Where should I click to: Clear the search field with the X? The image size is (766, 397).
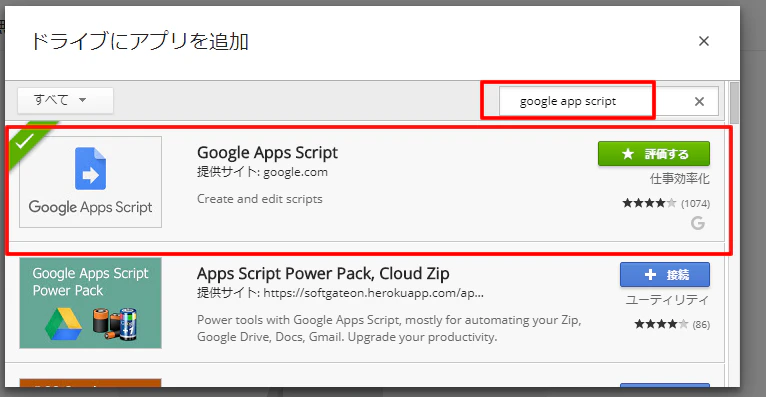[700, 101]
